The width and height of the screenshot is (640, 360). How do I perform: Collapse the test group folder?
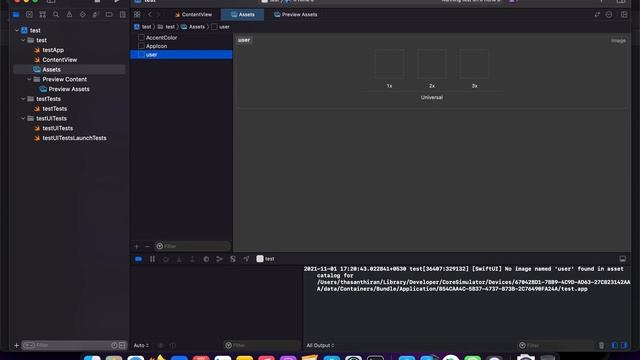point(23,40)
